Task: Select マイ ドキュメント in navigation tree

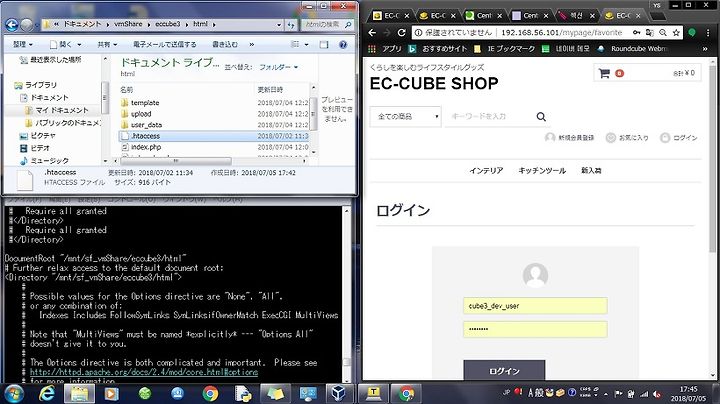Action: point(56,110)
